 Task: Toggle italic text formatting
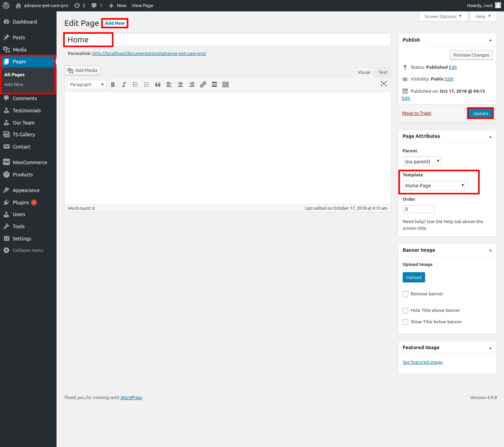coord(124,84)
